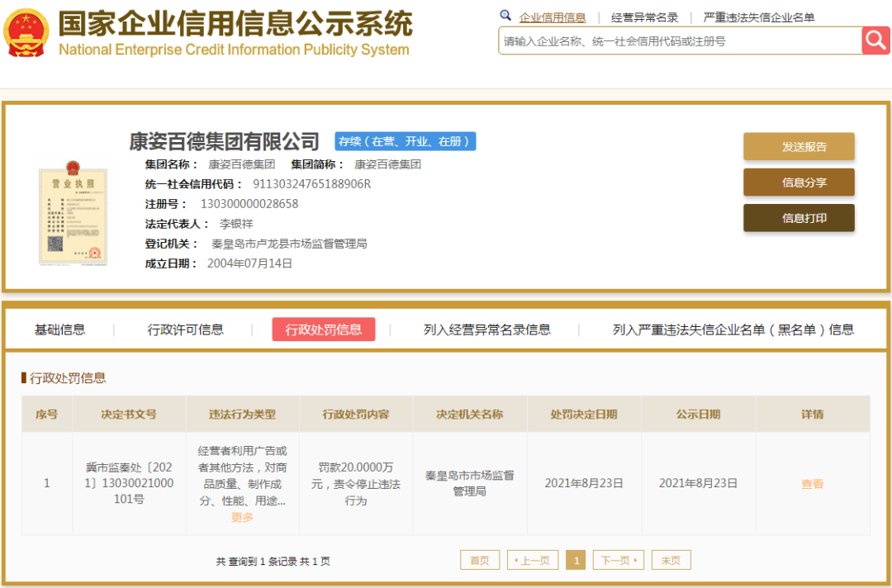Click the small magnifier beside 企业信用信息

pyautogui.click(x=505, y=16)
